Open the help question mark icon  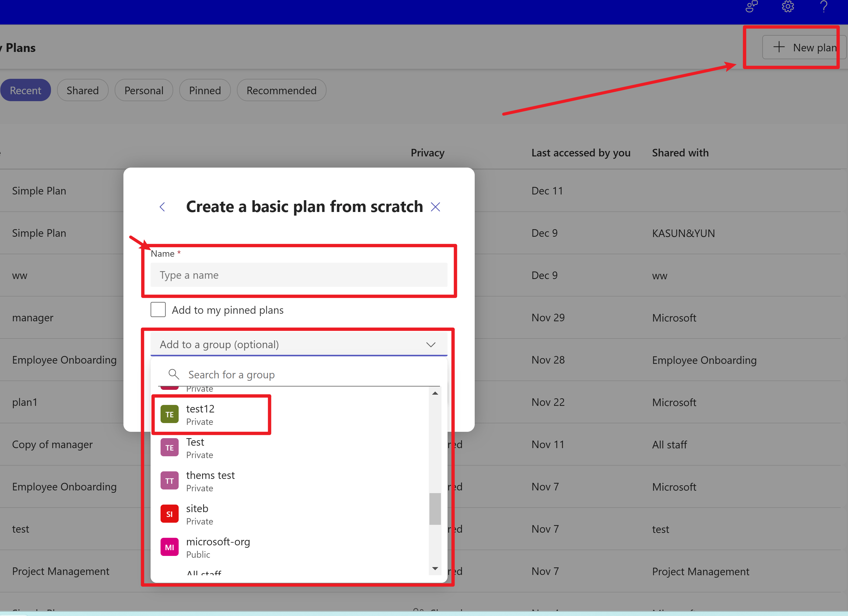[824, 7]
